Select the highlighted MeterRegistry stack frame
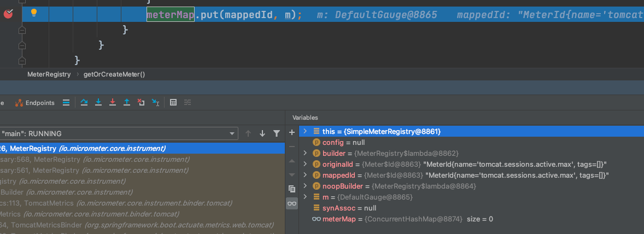Screen dimensions: 644x234 click(142, 148)
